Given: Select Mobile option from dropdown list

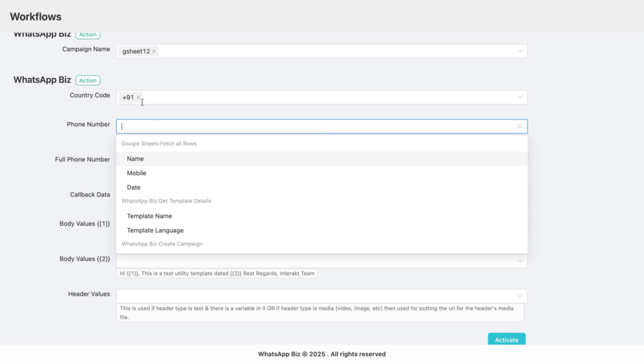Looking at the screenshot, I should [322, 173].
